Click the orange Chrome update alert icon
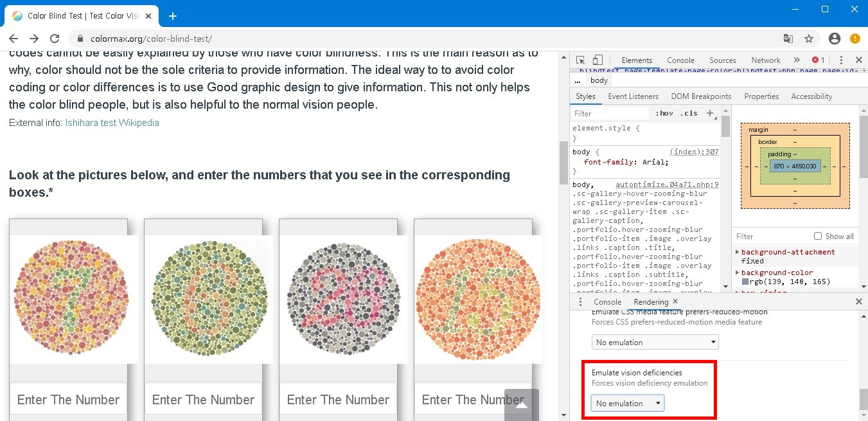Image resolution: width=868 pixels, height=421 pixels. click(855, 39)
